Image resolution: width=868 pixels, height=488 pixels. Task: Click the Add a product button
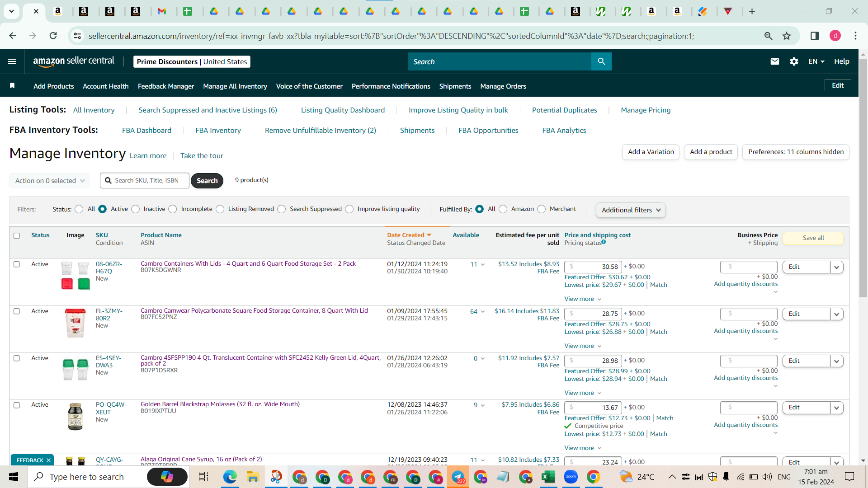(711, 152)
